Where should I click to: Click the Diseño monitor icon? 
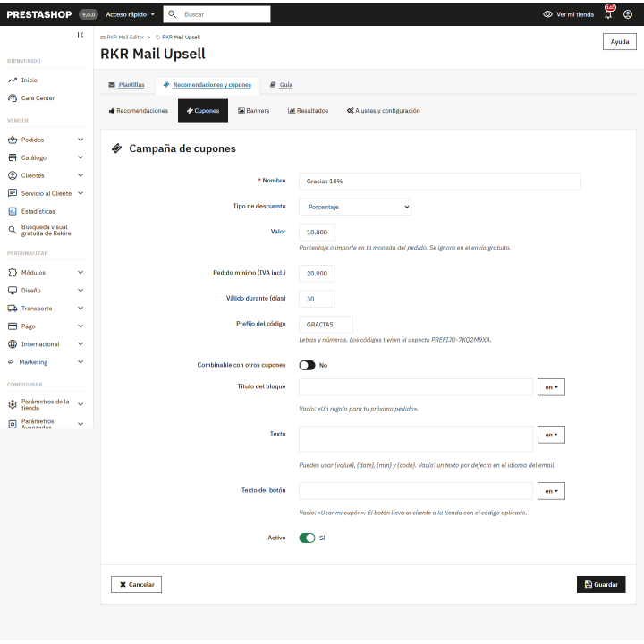13,291
